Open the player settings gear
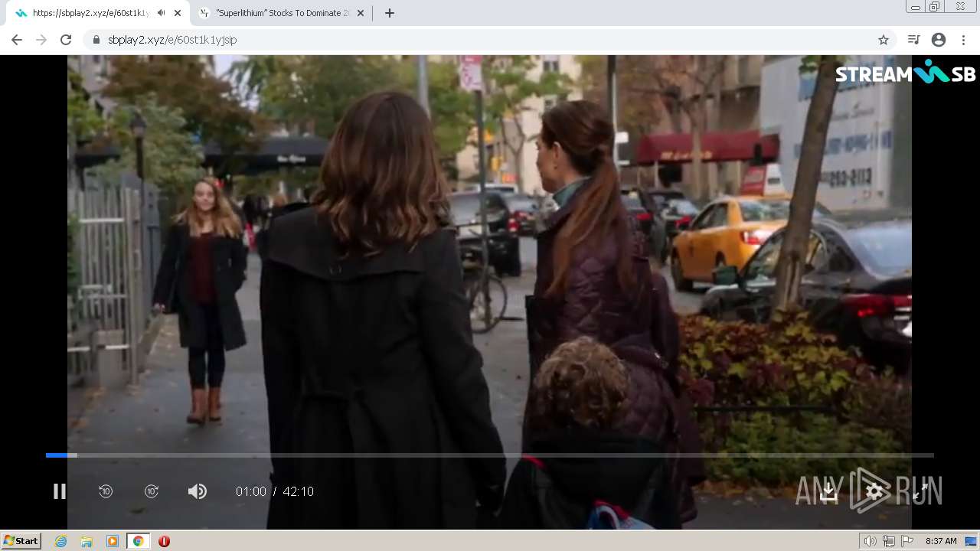980x551 pixels. tap(874, 492)
